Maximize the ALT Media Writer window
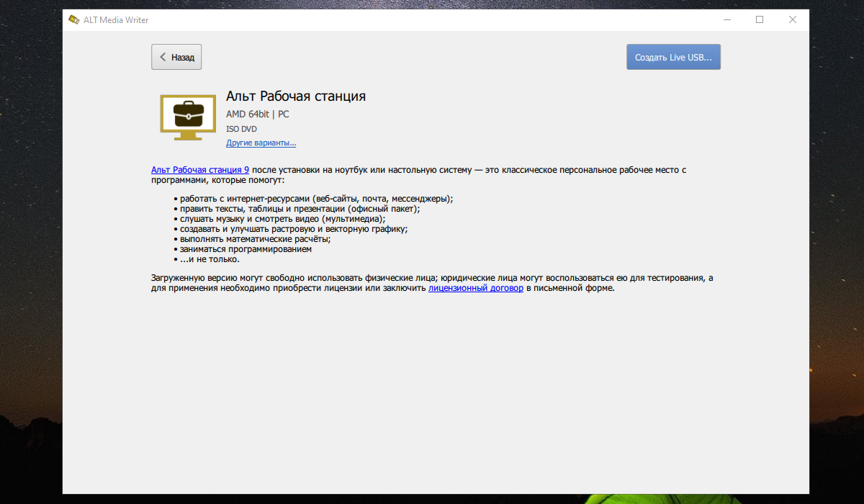 [759, 20]
